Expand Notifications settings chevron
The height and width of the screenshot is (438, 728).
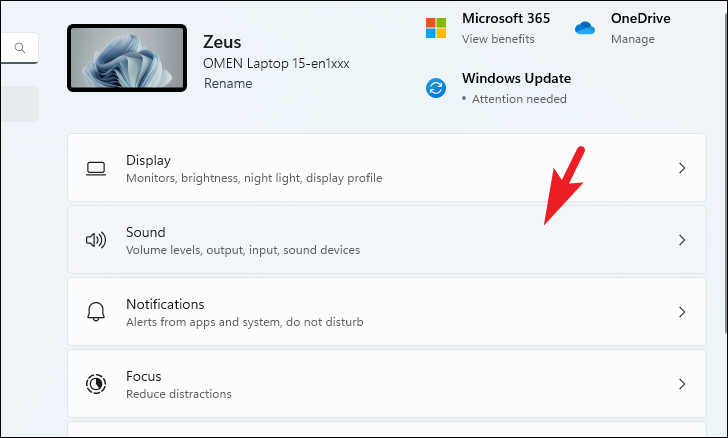[682, 312]
